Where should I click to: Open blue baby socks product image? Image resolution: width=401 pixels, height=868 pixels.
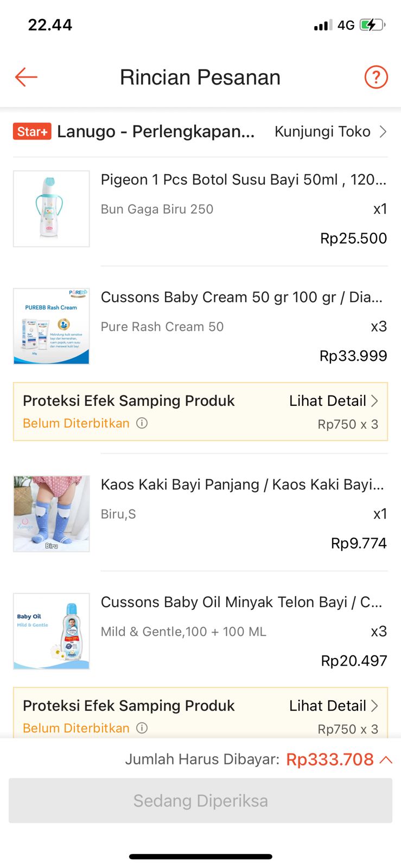point(52,514)
